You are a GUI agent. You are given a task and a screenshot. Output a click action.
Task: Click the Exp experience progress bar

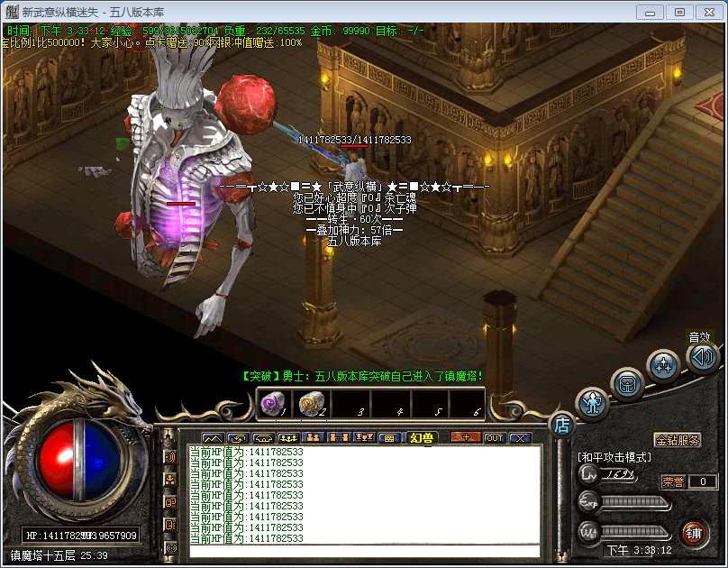click(635, 502)
